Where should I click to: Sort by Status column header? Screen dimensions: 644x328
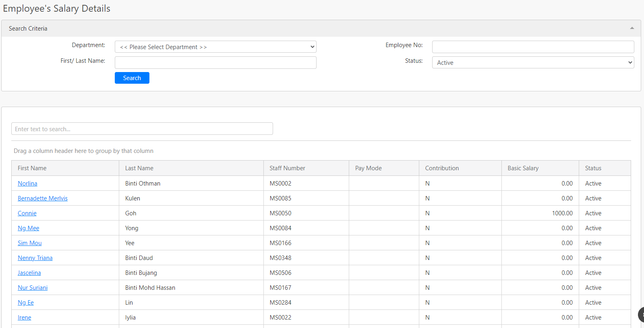click(x=605, y=168)
